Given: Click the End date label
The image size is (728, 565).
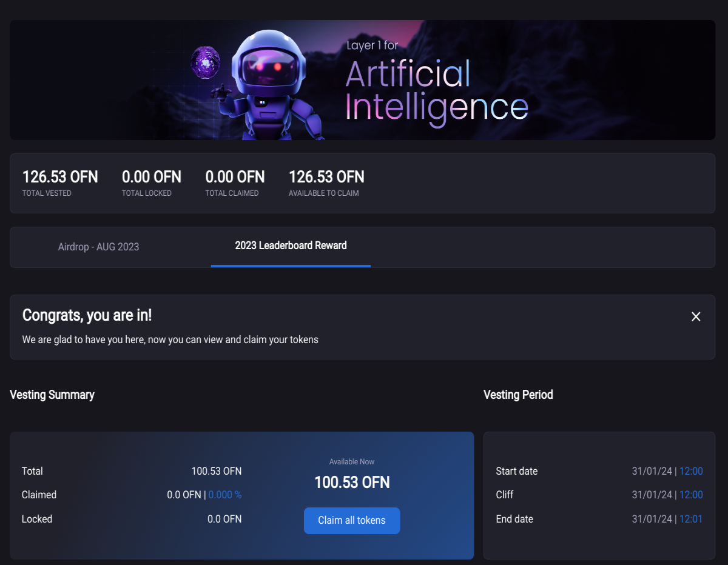Looking at the screenshot, I should click(x=514, y=519).
